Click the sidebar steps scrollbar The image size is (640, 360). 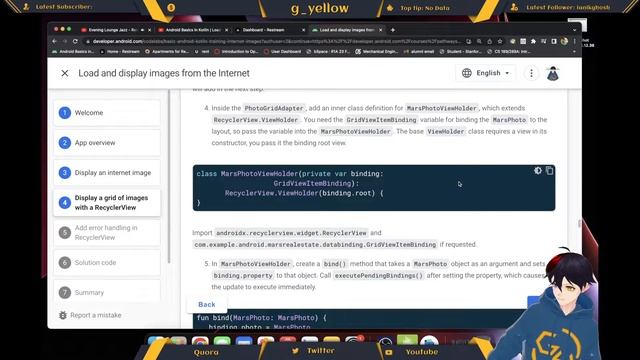click(x=169, y=176)
